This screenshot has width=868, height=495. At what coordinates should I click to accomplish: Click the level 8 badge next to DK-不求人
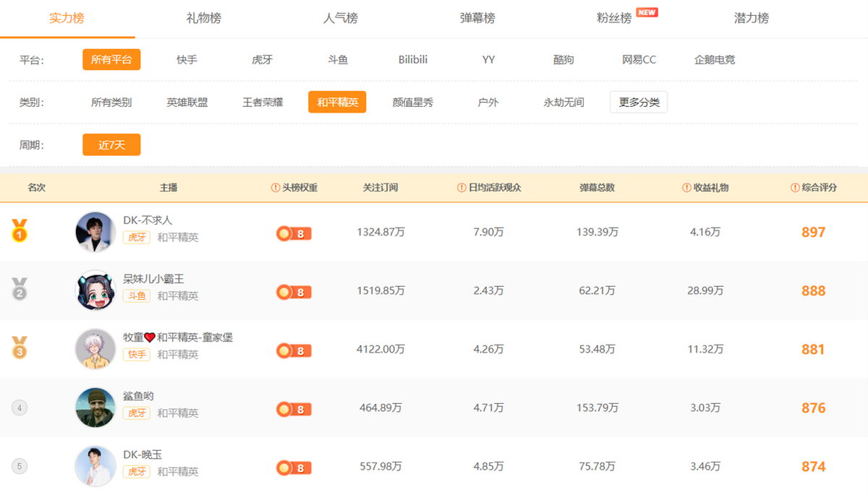293,233
